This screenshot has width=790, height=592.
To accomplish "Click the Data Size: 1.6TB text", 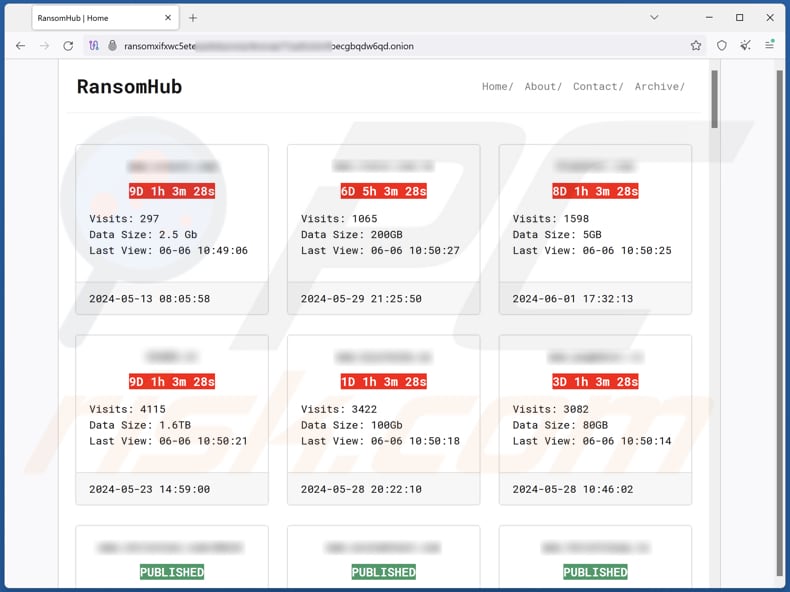I will 140,425.
